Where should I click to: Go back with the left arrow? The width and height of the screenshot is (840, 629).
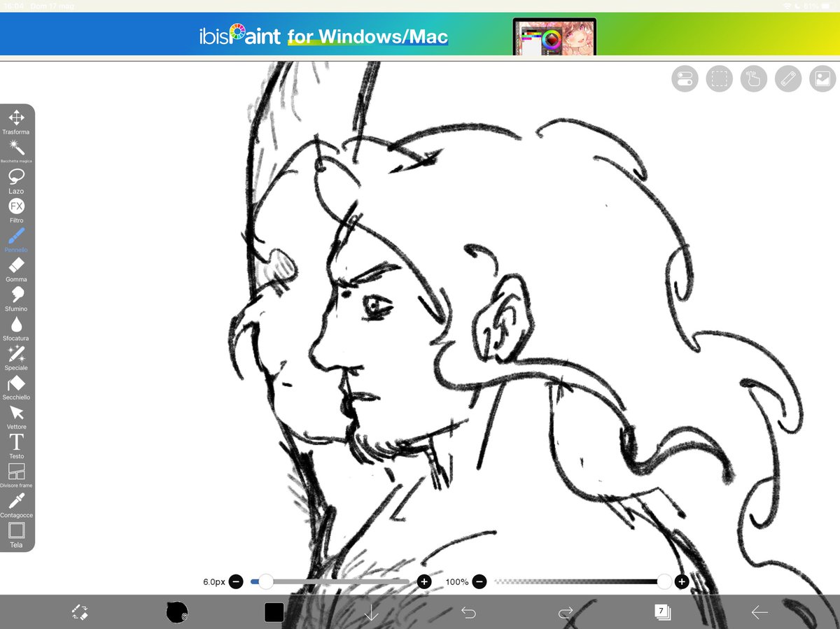[759, 613]
